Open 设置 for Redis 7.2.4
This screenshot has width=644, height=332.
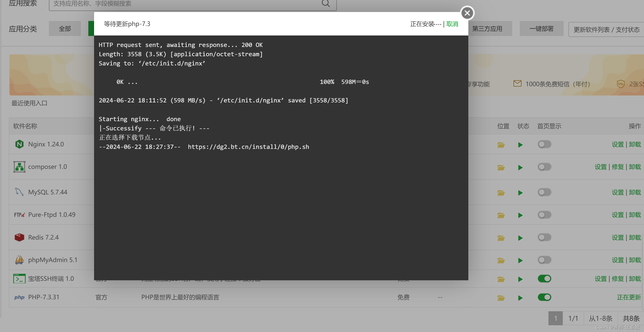618,238
